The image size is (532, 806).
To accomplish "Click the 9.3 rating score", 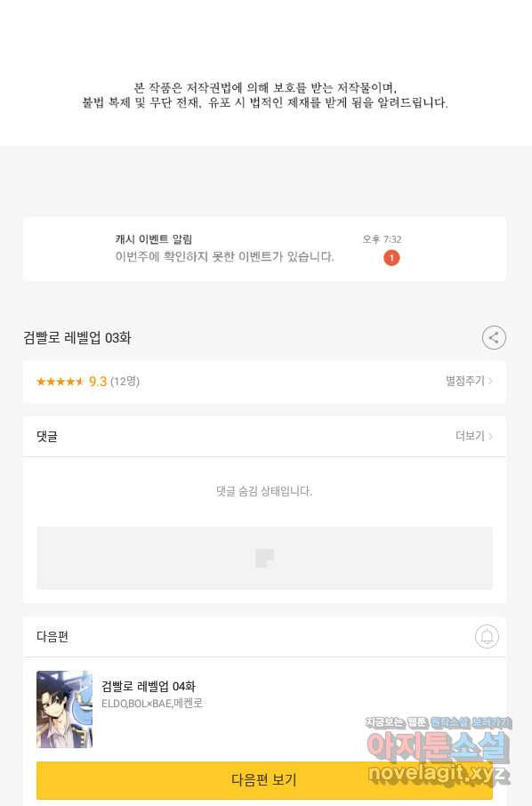I will point(98,382).
